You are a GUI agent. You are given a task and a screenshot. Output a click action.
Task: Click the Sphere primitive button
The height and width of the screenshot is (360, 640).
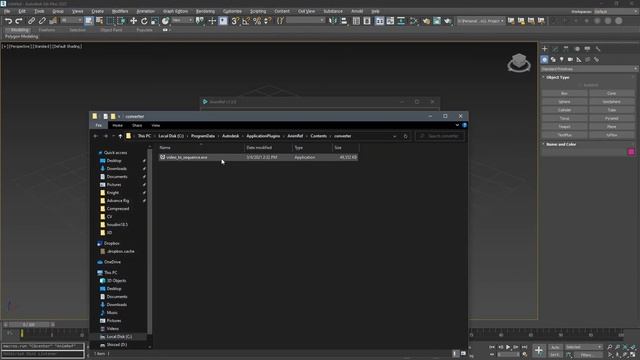click(x=564, y=102)
